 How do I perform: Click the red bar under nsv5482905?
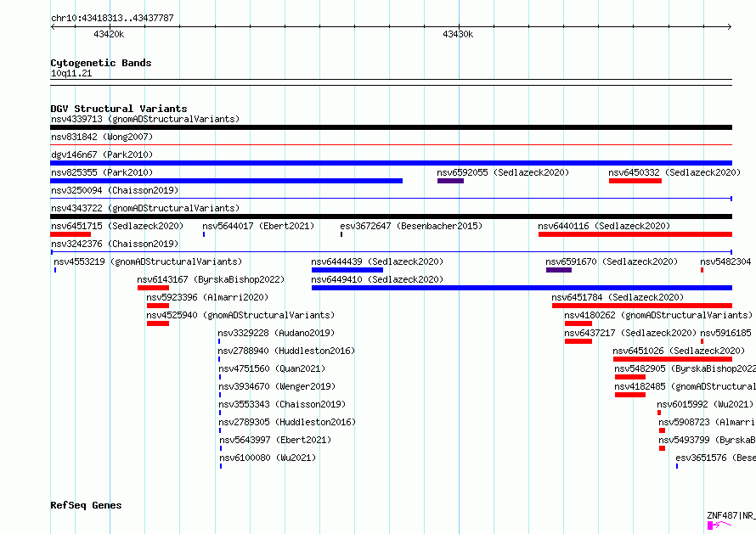630,377
